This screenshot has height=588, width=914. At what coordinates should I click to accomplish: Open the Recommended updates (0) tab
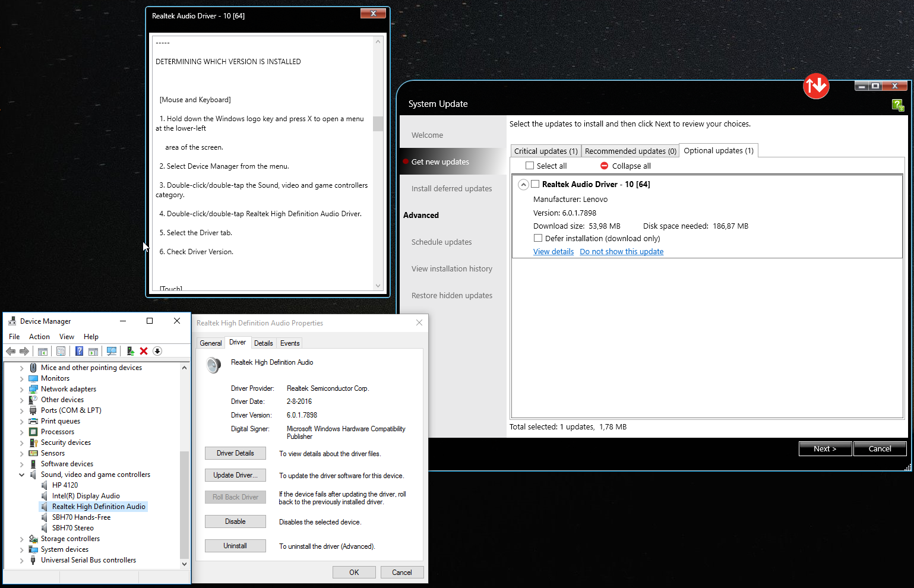(x=631, y=151)
